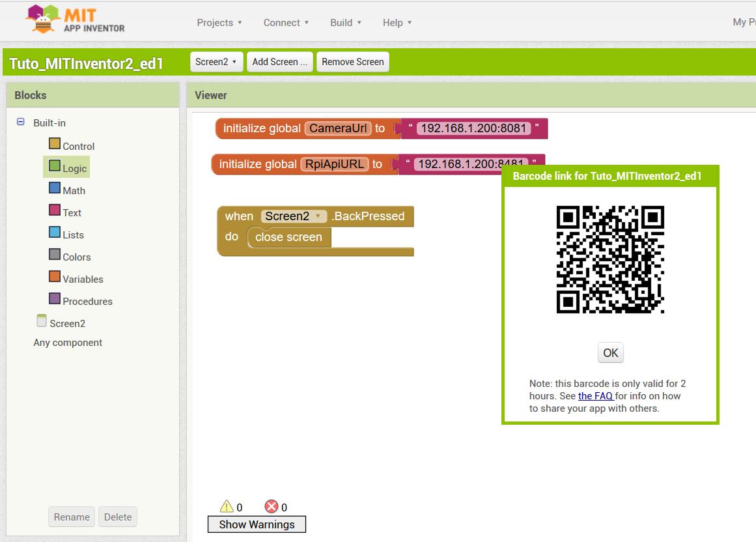756x542 pixels.
Task: Click the 192.168.1.200:8081 text value
Action: (473, 128)
